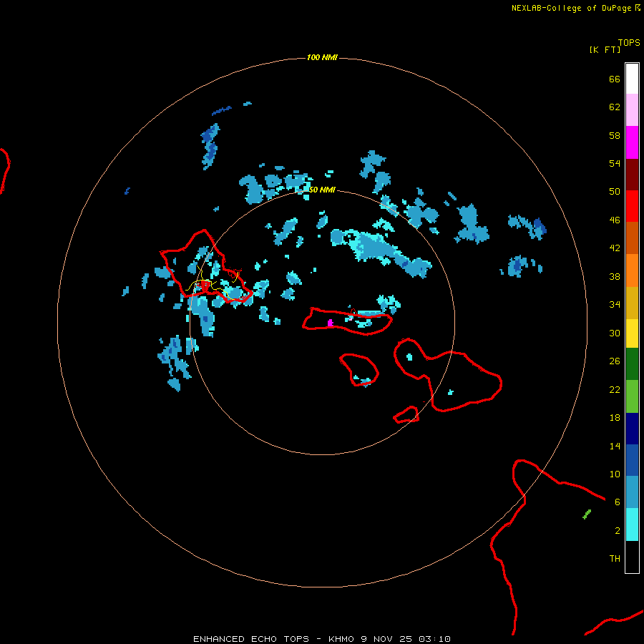Pick the dark green 26 legend band
The image size is (644, 644).
[x=632, y=364]
